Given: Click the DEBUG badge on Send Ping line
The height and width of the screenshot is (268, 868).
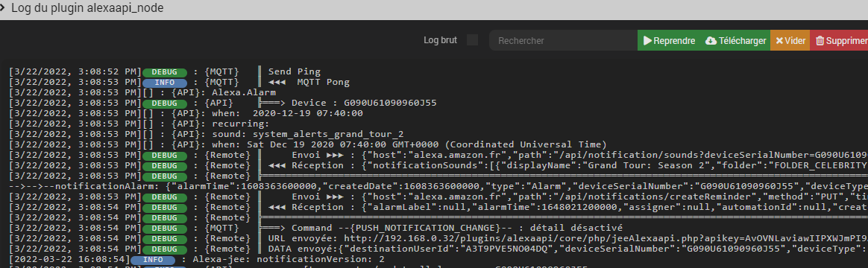Looking at the screenshot, I should coord(165,71).
